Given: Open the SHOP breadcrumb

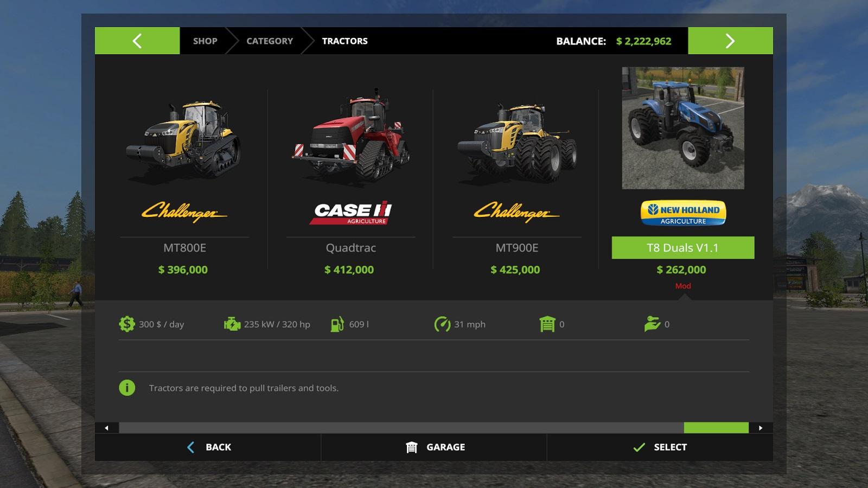Looking at the screenshot, I should point(205,41).
